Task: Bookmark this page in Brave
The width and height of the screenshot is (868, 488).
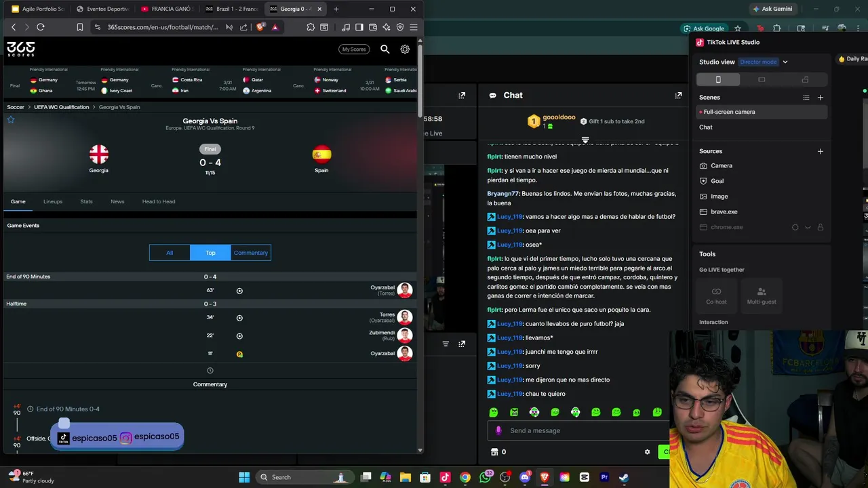Action: 79,27
